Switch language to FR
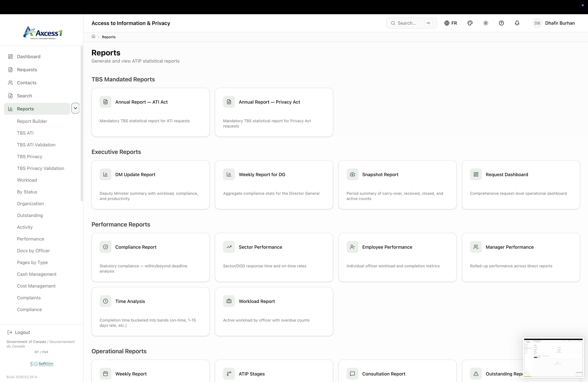 click(x=451, y=23)
